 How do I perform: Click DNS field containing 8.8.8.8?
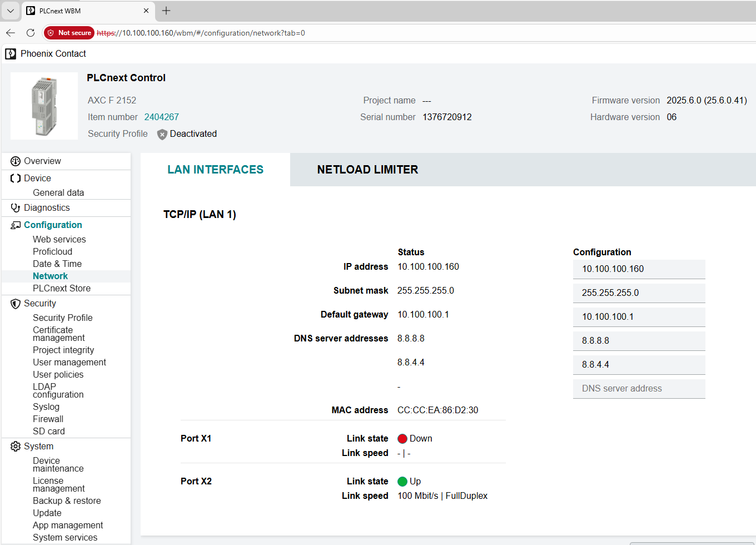(x=639, y=341)
